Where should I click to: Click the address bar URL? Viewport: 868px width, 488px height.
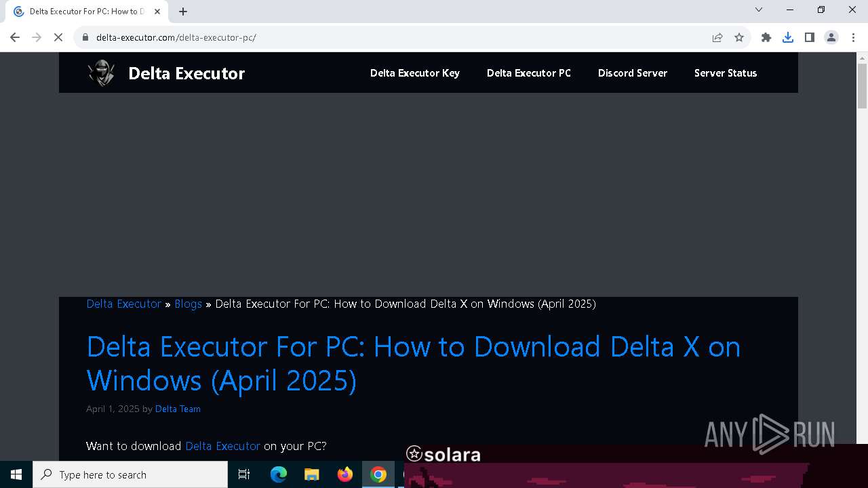(x=176, y=37)
